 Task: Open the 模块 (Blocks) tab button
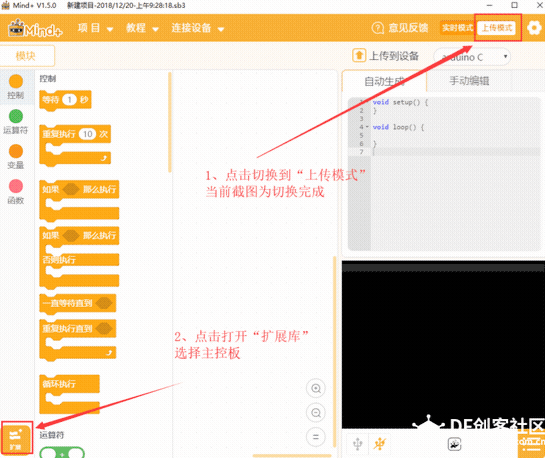(x=26, y=56)
